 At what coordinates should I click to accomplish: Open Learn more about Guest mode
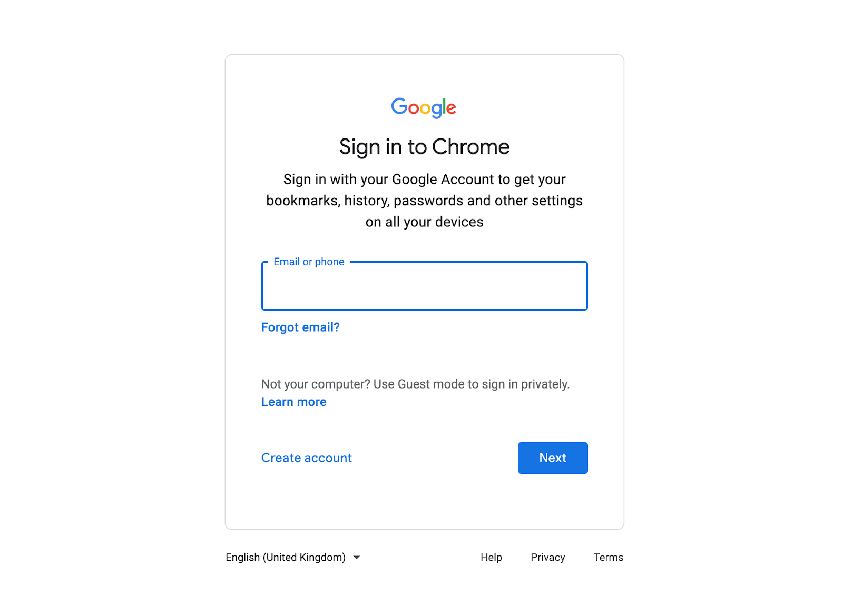tap(293, 402)
